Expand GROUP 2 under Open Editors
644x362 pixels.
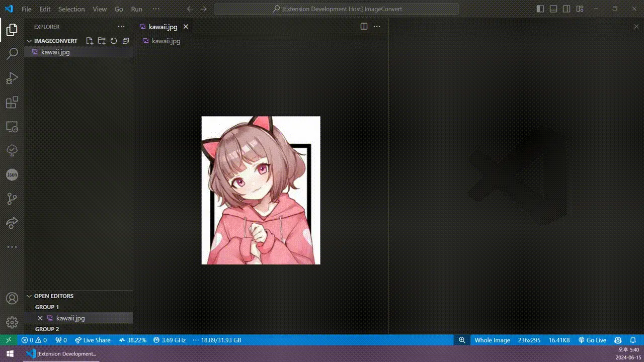tap(47, 329)
